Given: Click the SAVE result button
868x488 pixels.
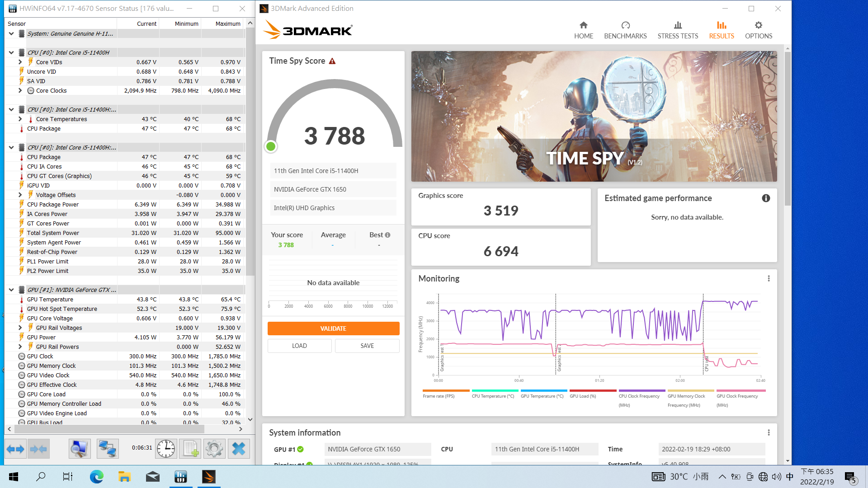Looking at the screenshot, I should click(367, 346).
